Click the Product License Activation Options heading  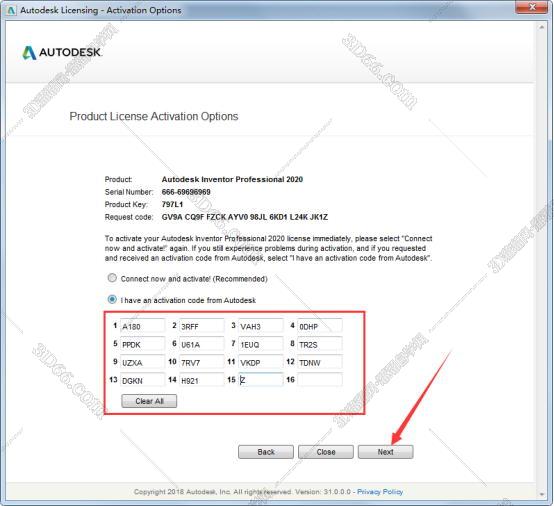(x=154, y=116)
